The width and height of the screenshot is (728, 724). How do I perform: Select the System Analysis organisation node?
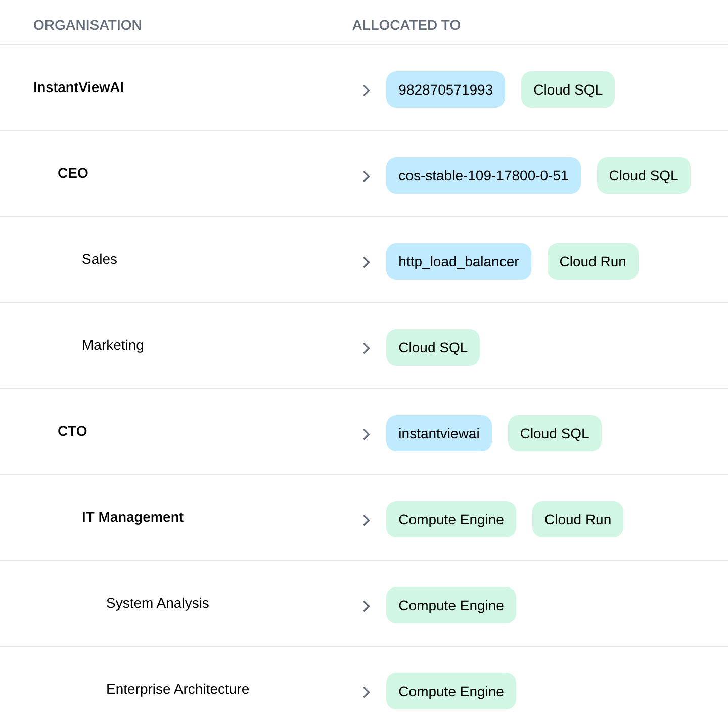click(x=157, y=603)
